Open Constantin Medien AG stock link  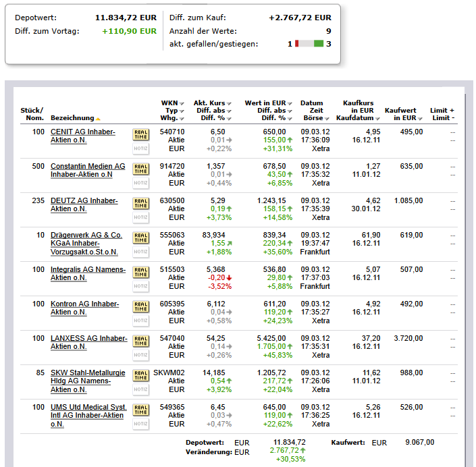click(x=88, y=170)
